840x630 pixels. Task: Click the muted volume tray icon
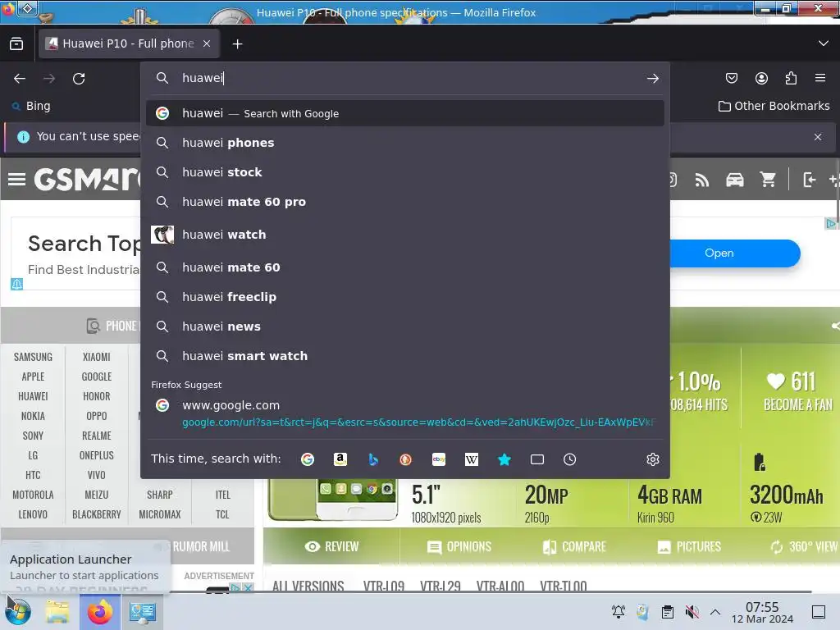point(692,611)
